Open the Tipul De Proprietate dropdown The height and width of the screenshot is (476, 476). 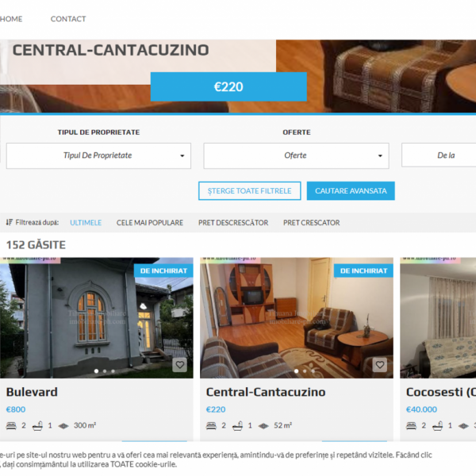click(x=98, y=155)
